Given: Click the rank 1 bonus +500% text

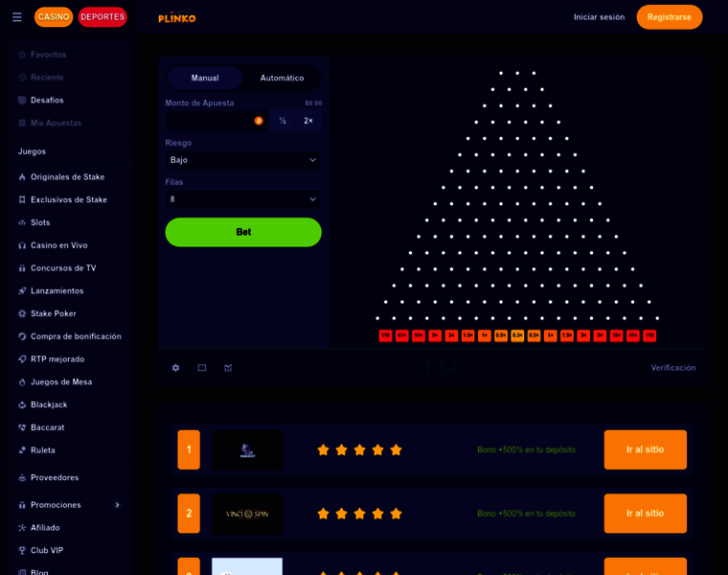Looking at the screenshot, I should [526, 449].
